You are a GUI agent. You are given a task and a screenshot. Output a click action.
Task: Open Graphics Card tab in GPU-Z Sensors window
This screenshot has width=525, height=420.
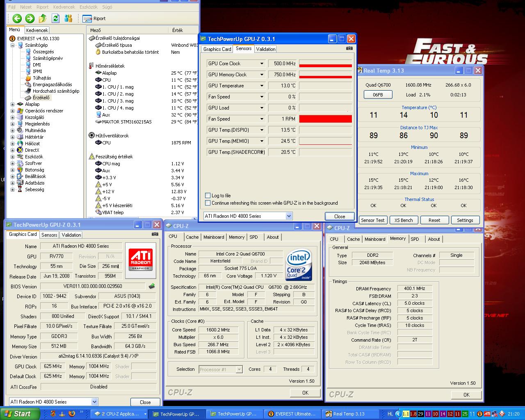[217, 49]
